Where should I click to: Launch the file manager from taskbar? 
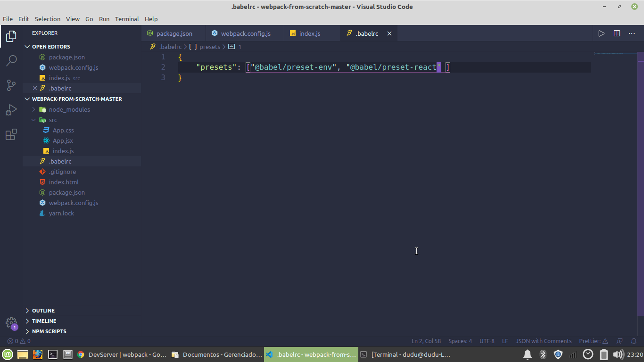(23, 354)
